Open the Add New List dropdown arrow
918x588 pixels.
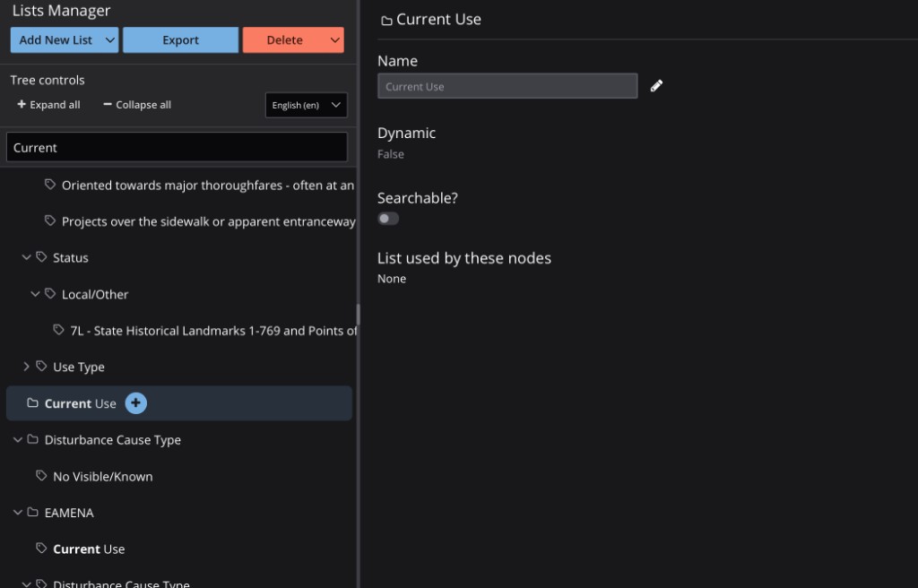pos(109,39)
